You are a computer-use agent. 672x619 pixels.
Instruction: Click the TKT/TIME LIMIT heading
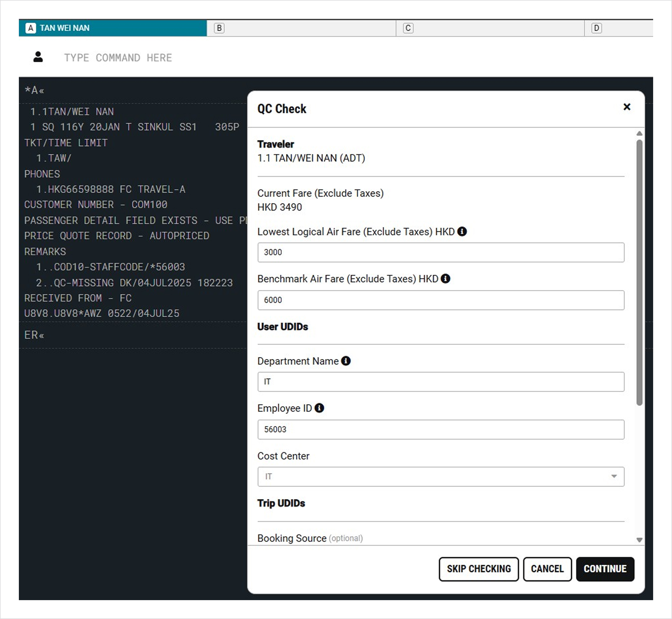tap(66, 143)
